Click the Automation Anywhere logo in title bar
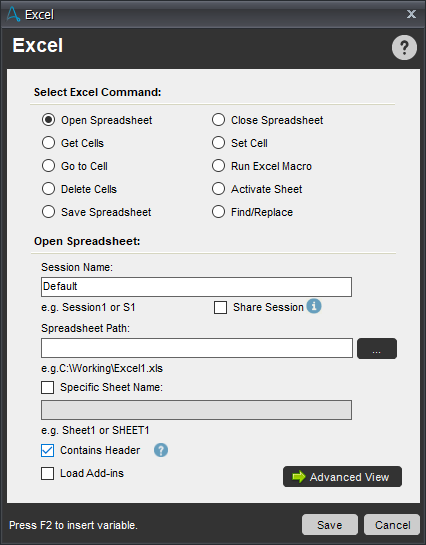 (13, 14)
